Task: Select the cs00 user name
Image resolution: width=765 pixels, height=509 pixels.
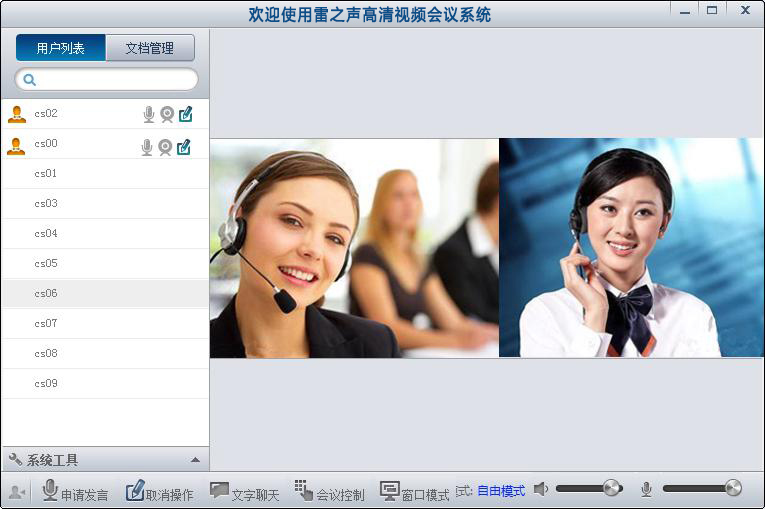Action: 46,143
